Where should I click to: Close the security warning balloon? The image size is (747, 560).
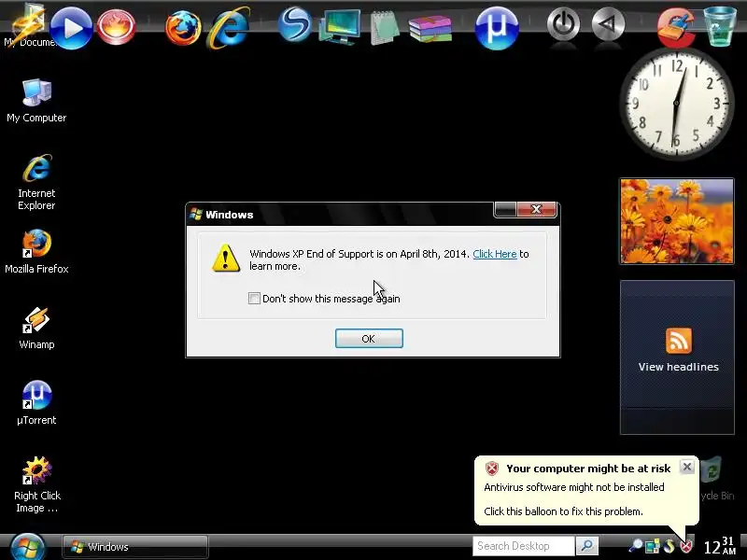[x=687, y=467]
